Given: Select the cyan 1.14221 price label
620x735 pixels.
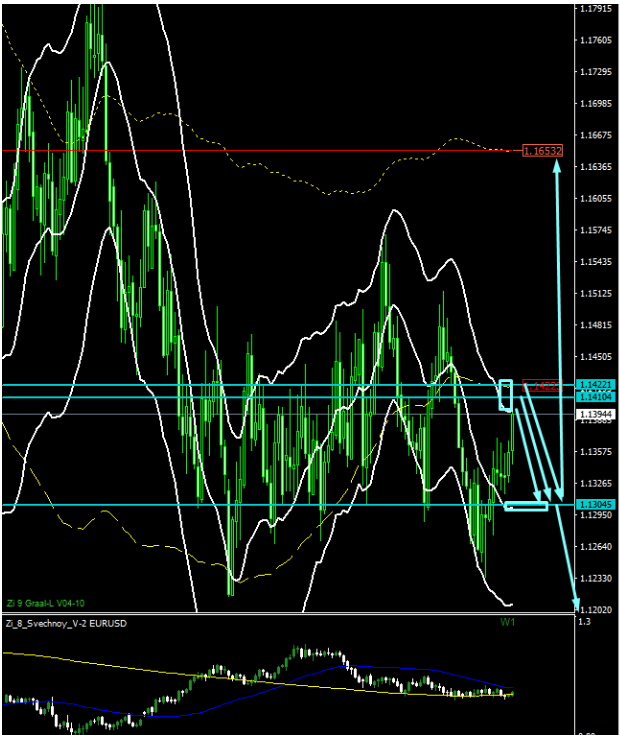Looking at the screenshot, I should click(x=596, y=385).
